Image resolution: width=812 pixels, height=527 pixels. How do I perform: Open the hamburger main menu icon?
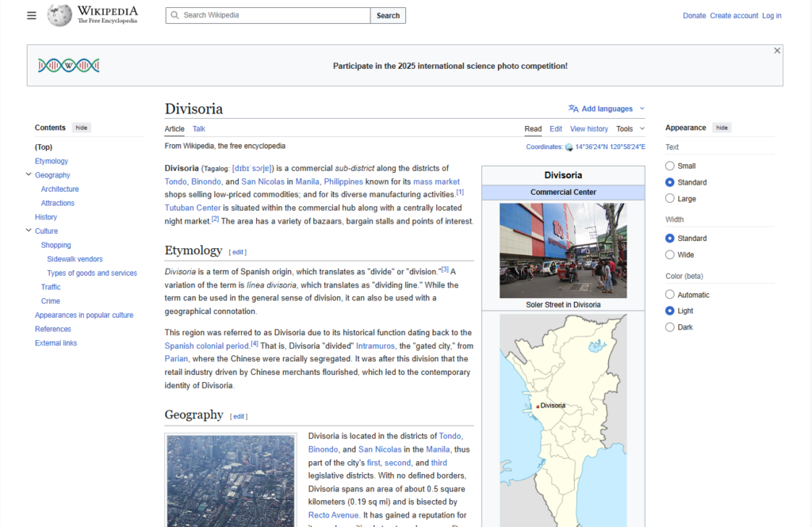click(32, 15)
